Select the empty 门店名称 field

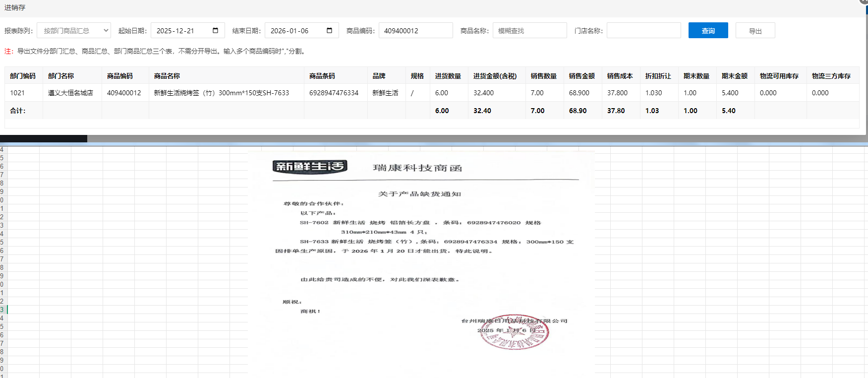(643, 31)
